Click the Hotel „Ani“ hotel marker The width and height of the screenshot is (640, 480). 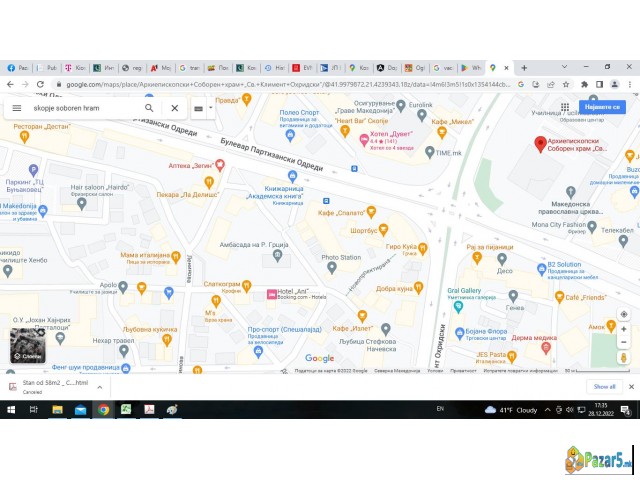click(x=272, y=294)
